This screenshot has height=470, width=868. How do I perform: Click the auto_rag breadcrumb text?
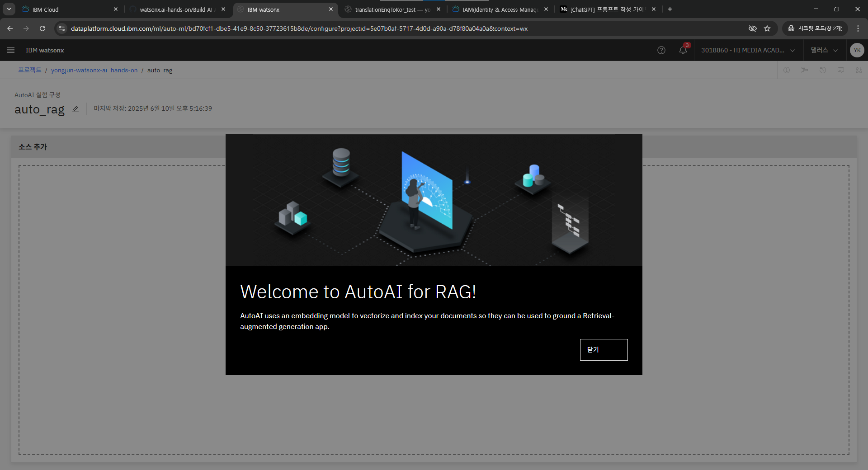point(160,70)
